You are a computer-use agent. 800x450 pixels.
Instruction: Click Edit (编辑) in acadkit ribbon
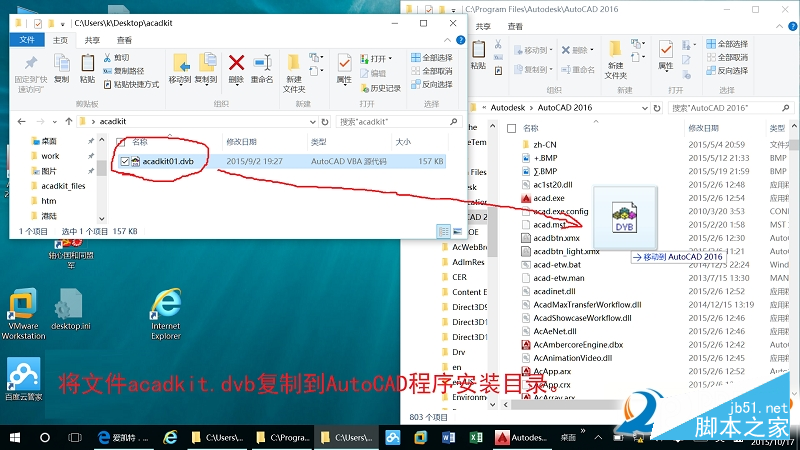(373, 73)
